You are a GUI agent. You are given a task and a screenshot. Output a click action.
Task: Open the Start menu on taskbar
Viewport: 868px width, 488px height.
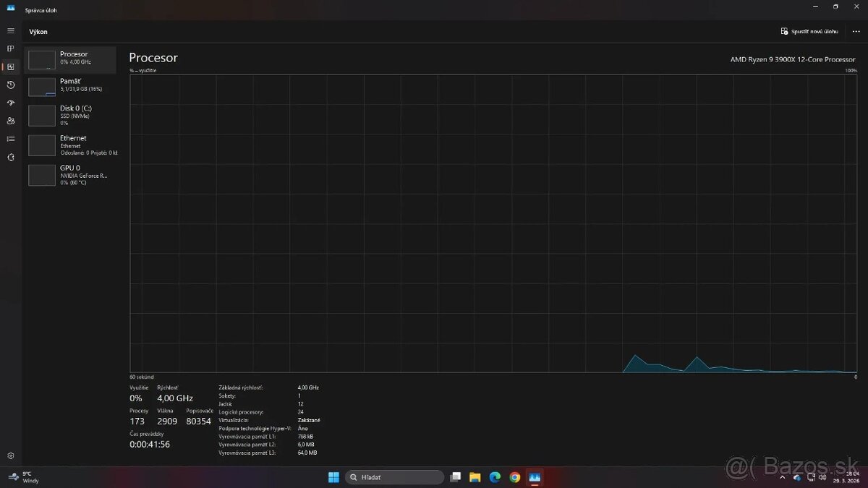[x=333, y=477]
